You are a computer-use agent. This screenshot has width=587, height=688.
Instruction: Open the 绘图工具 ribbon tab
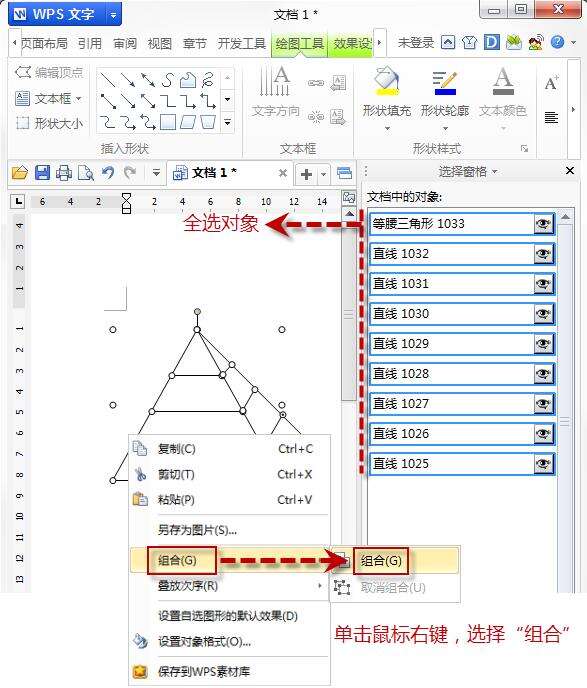299,43
